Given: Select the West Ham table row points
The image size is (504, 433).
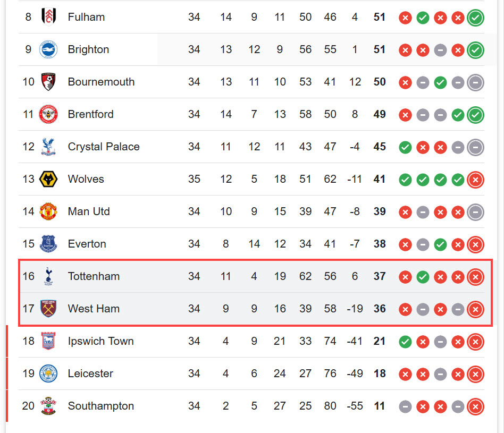Looking at the screenshot, I should click(380, 309).
